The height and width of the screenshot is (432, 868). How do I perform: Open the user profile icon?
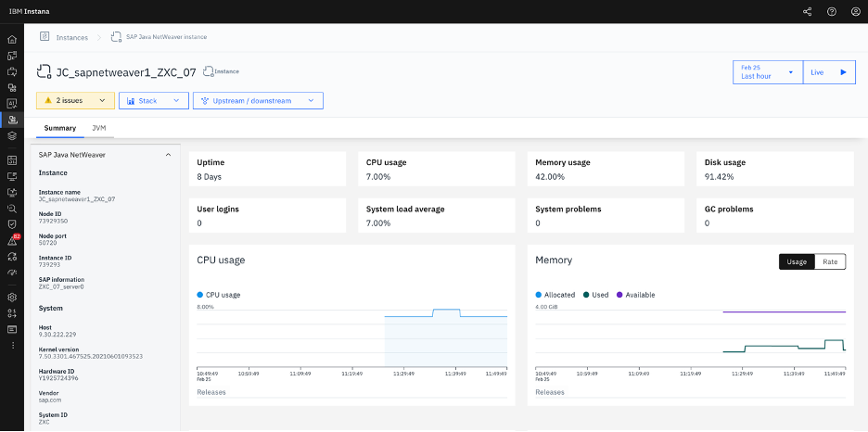click(x=855, y=12)
